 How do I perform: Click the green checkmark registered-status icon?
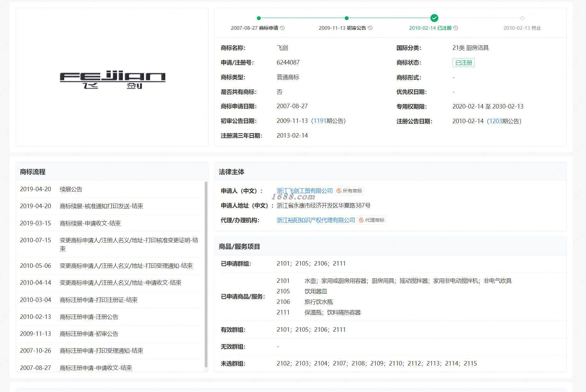click(x=434, y=18)
